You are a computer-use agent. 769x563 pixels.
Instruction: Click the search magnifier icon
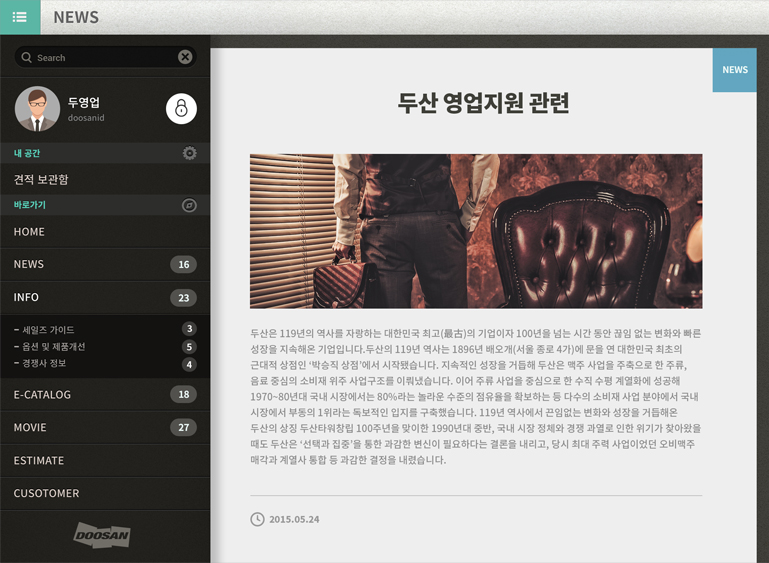point(26,57)
